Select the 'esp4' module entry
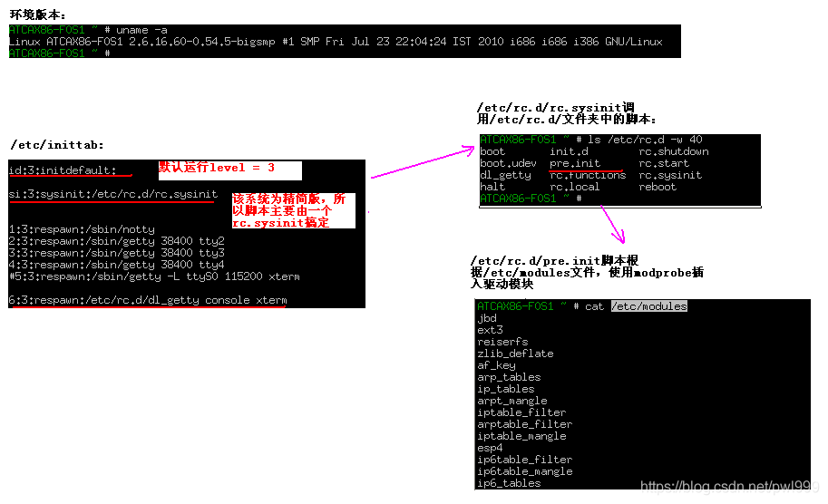This screenshot has width=828, height=504. pos(490,448)
